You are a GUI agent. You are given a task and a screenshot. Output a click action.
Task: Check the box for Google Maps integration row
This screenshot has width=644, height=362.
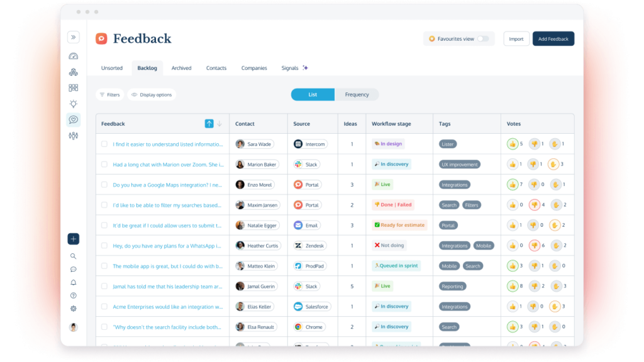click(x=104, y=185)
